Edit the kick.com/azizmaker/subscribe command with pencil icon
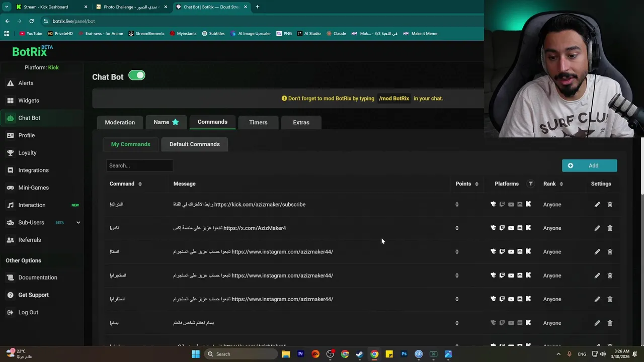The width and height of the screenshot is (644, 362). click(x=597, y=205)
